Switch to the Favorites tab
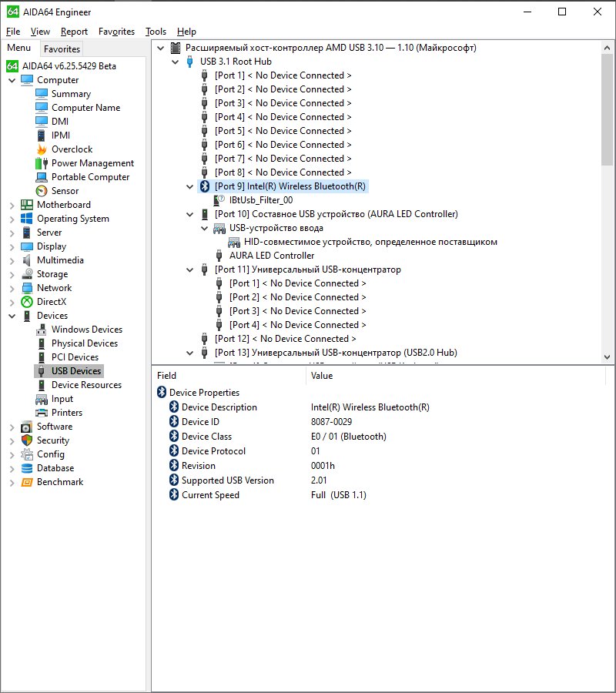616x693 pixels. tap(62, 49)
